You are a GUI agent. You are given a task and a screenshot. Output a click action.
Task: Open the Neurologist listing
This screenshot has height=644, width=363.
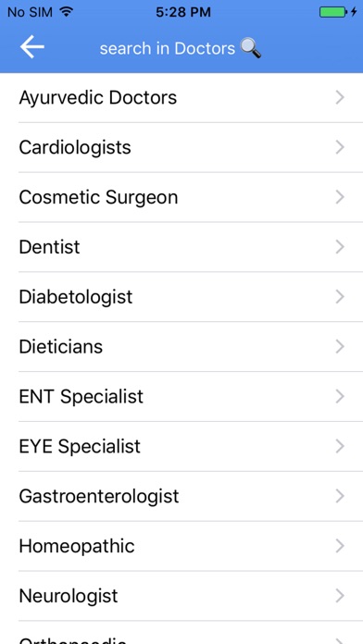[x=181, y=596]
